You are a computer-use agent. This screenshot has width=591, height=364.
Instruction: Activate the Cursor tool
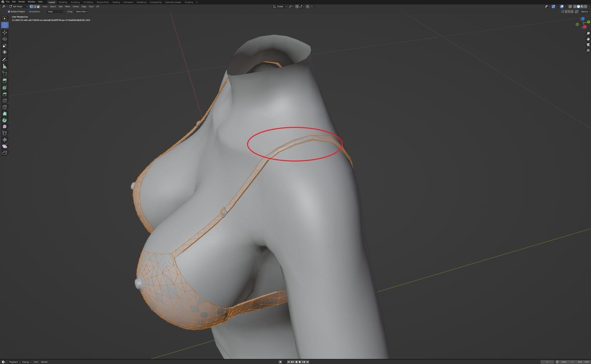[5, 25]
